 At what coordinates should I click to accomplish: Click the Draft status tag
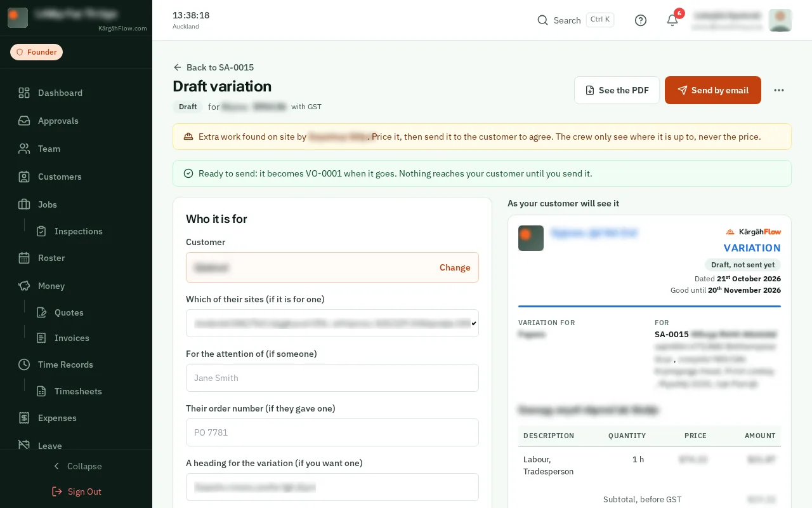(188, 107)
